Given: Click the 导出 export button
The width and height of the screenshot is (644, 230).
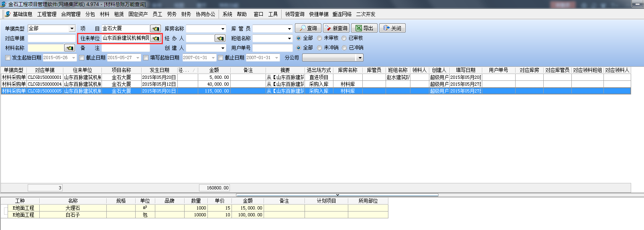Looking at the screenshot, I should click(364, 28).
